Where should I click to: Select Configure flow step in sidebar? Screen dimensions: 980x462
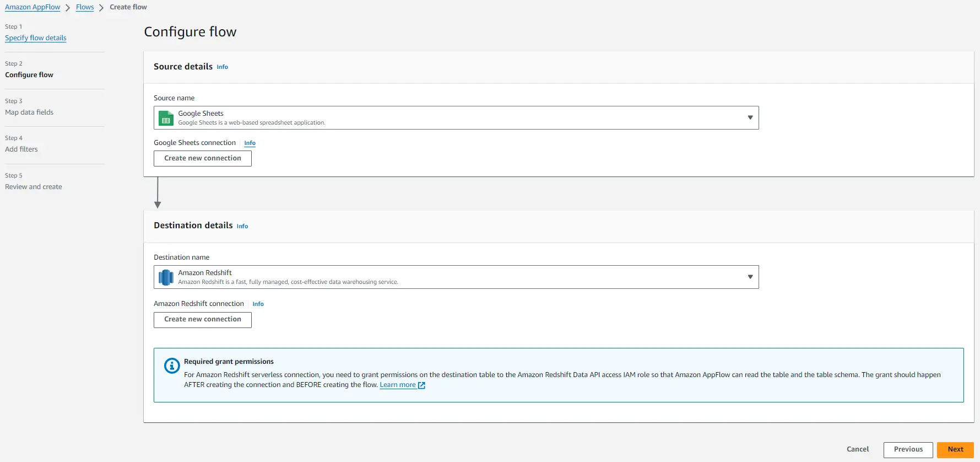(29, 75)
